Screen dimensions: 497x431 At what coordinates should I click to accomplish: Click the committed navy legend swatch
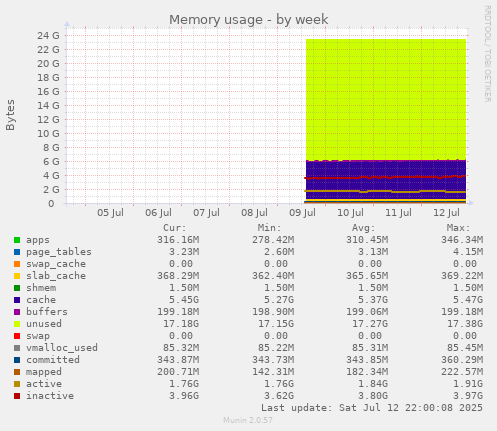tap(17, 360)
